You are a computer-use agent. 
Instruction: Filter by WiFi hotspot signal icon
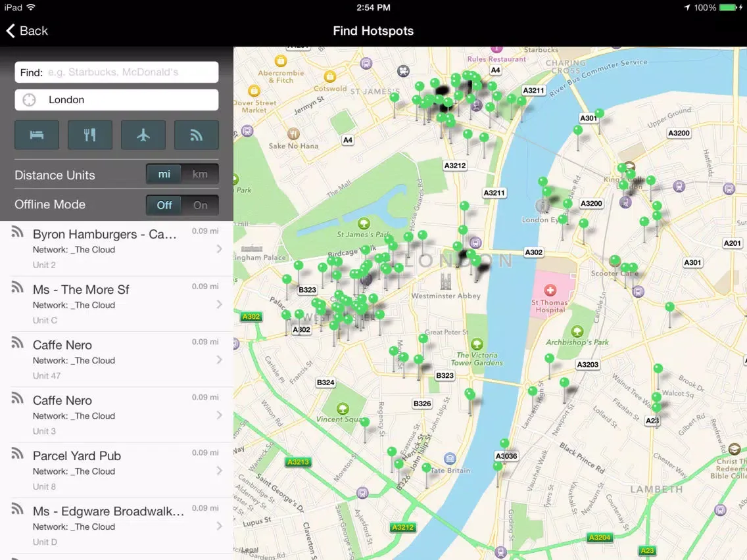(196, 135)
